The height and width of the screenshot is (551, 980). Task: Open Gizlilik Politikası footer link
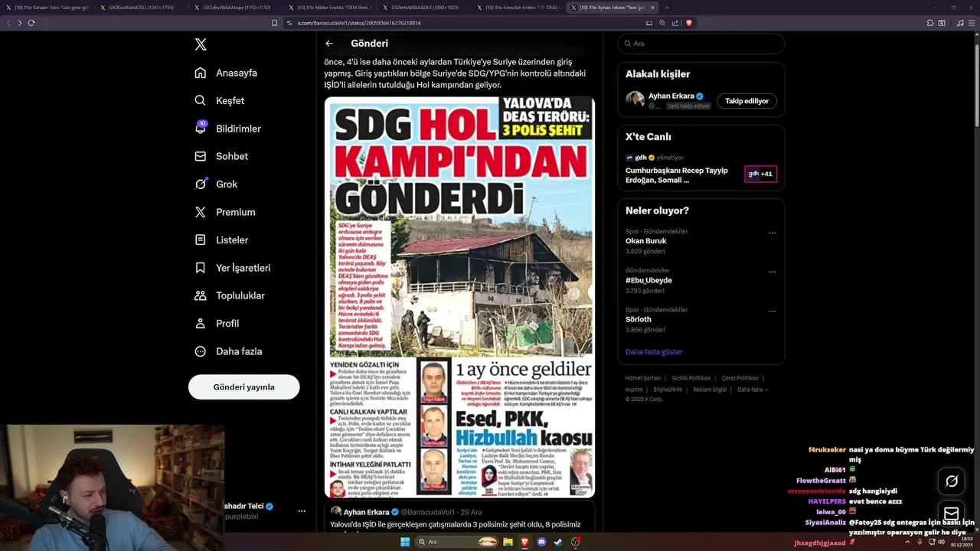click(x=691, y=378)
